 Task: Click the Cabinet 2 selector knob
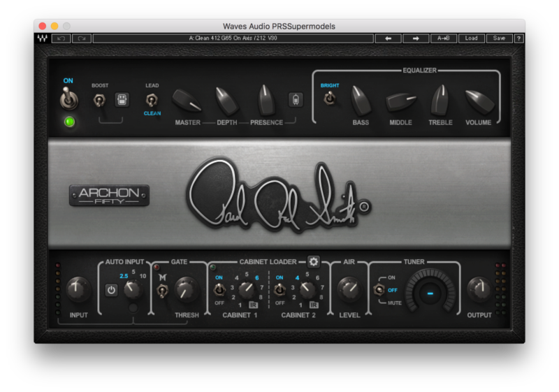pyautogui.click(x=307, y=290)
